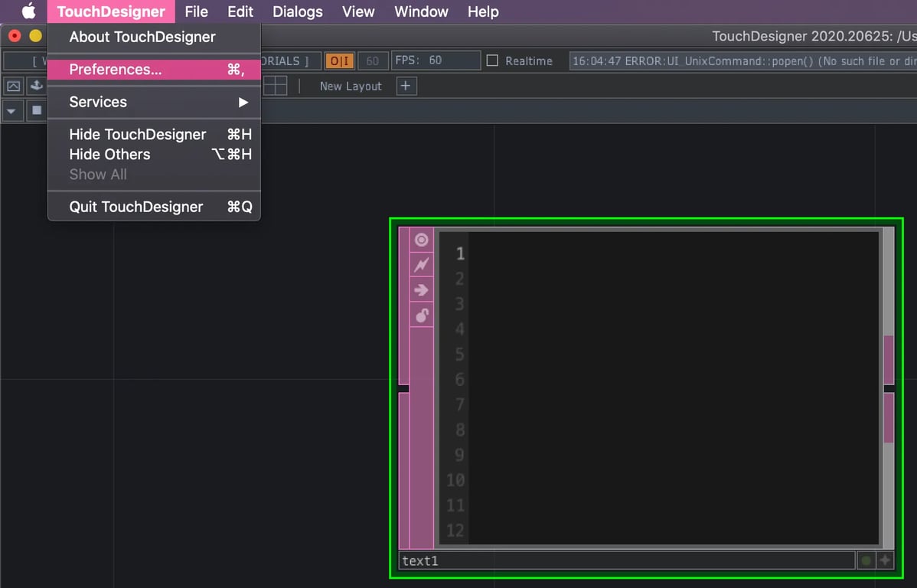Image resolution: width=917 pixels, height=588 pixels.
Task: Toggle the lock flag on text1
Action: coord(421,315)
